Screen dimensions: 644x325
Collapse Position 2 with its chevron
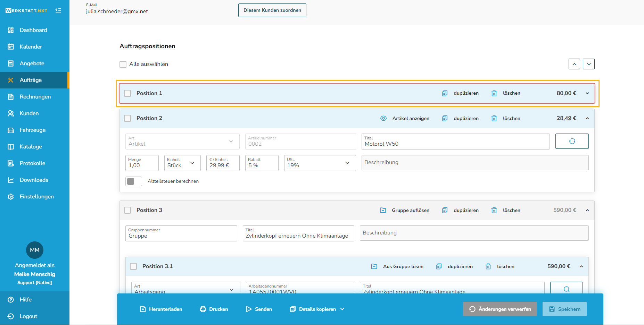tap(587, 118)
